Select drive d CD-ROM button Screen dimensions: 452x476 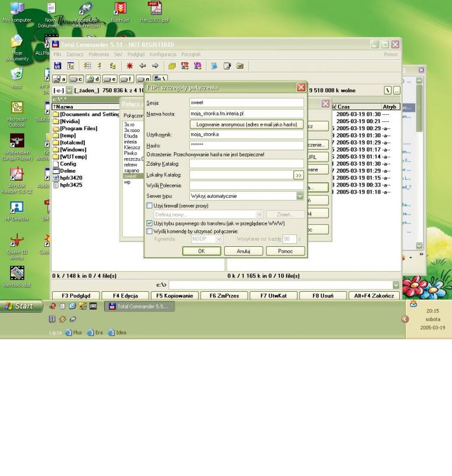93,79
